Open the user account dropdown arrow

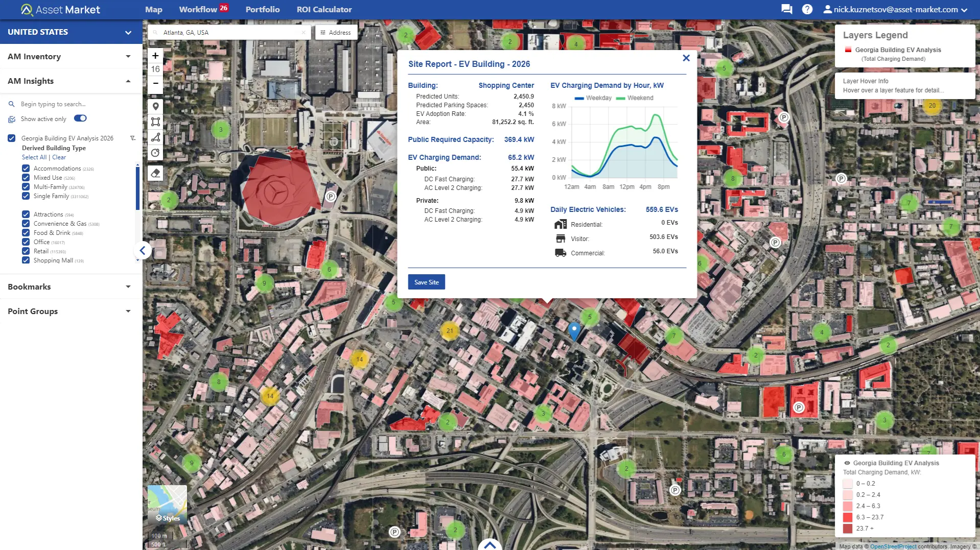coord(964,10)
